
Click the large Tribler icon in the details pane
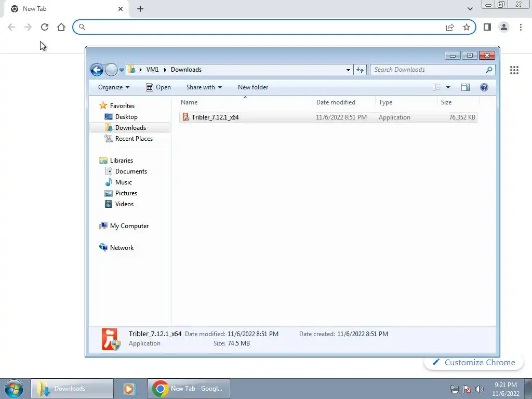point(111,339)
